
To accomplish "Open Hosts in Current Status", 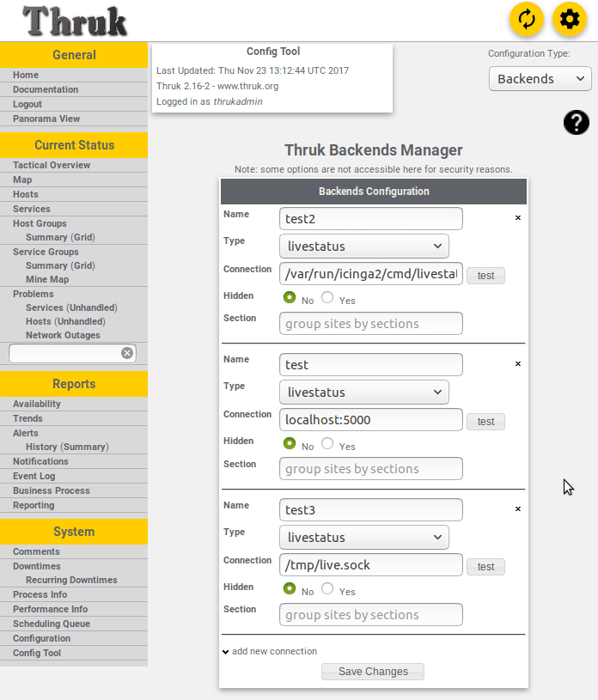I will point(26,195).
